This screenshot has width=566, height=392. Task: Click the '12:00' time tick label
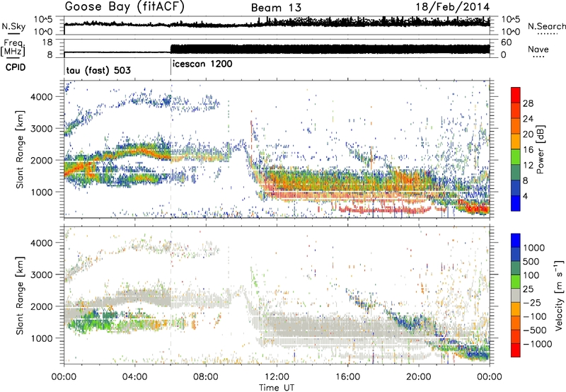click(x=277, y=377)
